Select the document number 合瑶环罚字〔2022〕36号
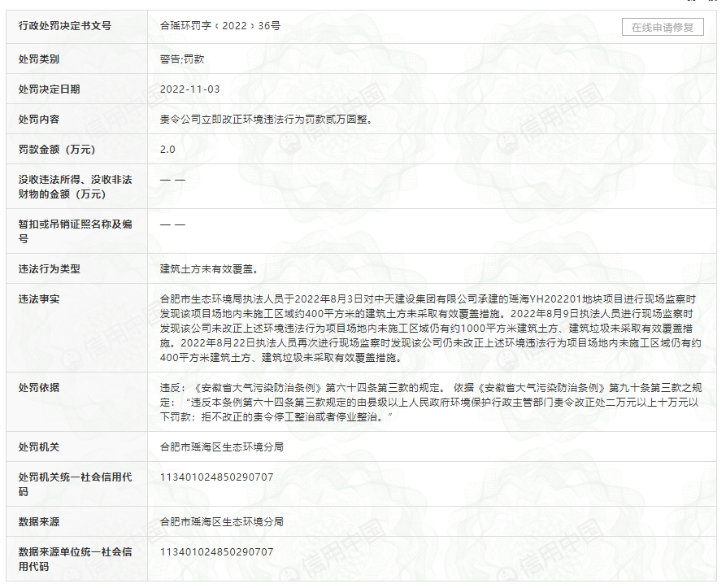726x588 pixels. (x=220, y=26)
